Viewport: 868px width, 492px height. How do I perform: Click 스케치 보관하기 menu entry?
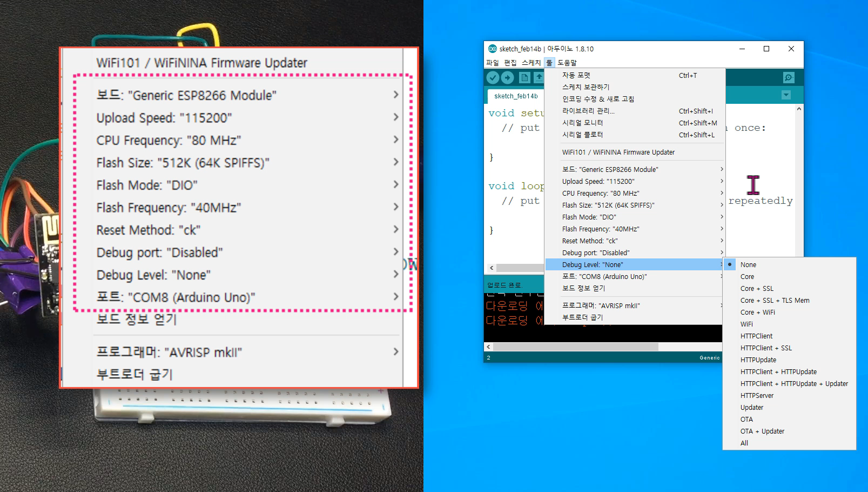(x=635, y=87)
